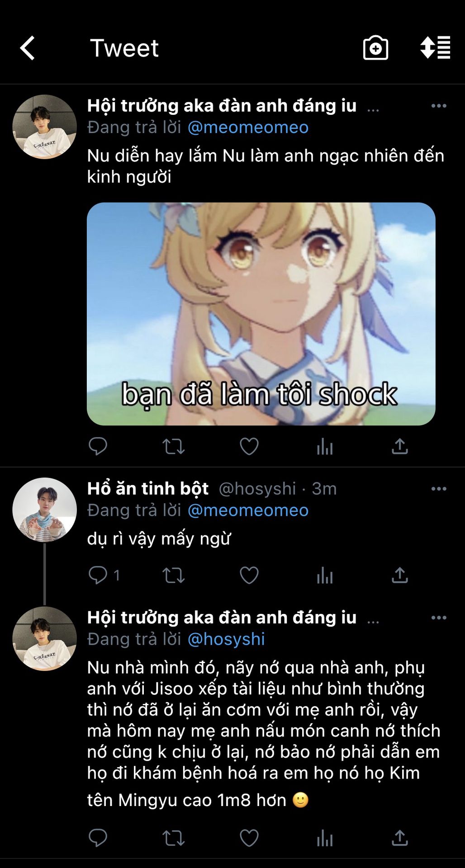
Task: Retweet the anime image tweet
Action: pyautogui.click(x=173, y=447)
